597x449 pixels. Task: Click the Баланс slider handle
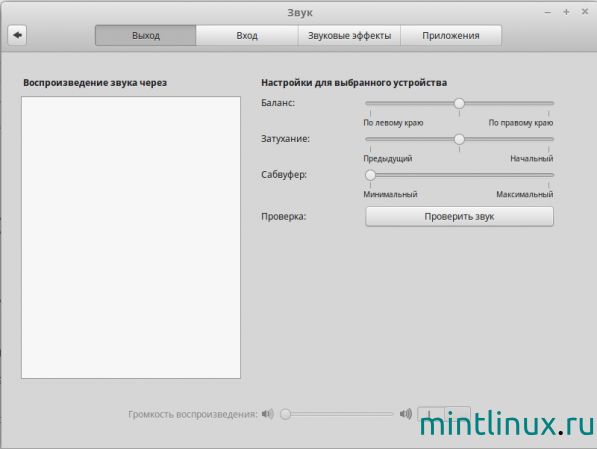pyautogui.click(x=459, y=103)
